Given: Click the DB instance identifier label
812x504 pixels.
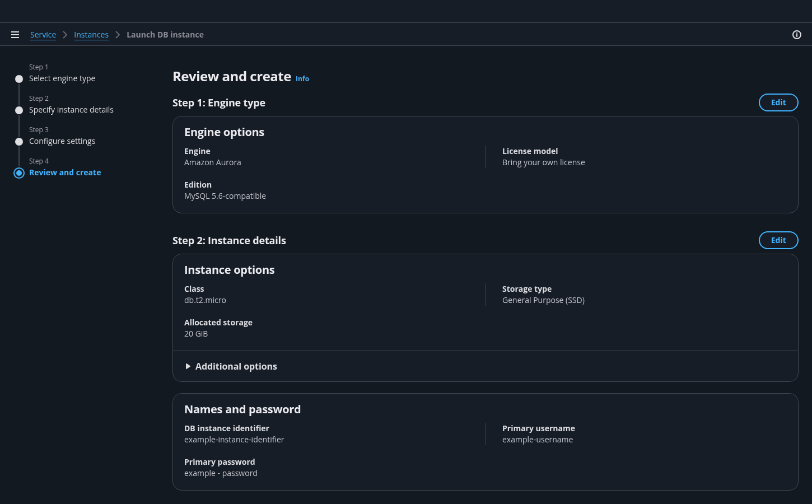Looking at the screenshot, I should (x=227, y=428).
